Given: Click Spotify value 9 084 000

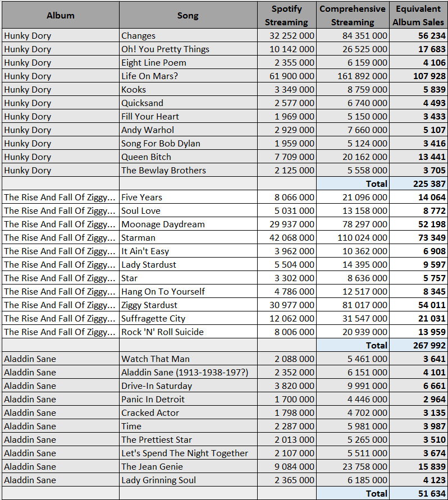Looking at the screenshot, I should click(287, 466).
